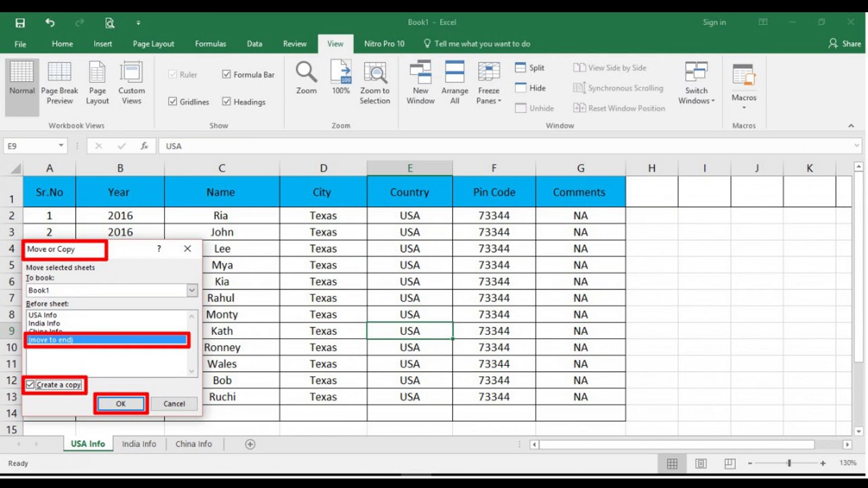
Task: Go to the Data tab
Action: click(x=254, y=44)
